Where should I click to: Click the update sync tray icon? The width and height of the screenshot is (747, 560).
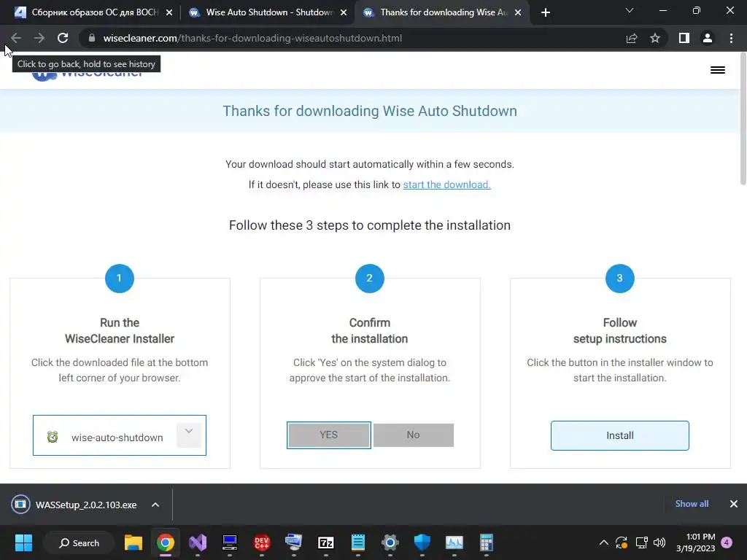pos(622,542)
